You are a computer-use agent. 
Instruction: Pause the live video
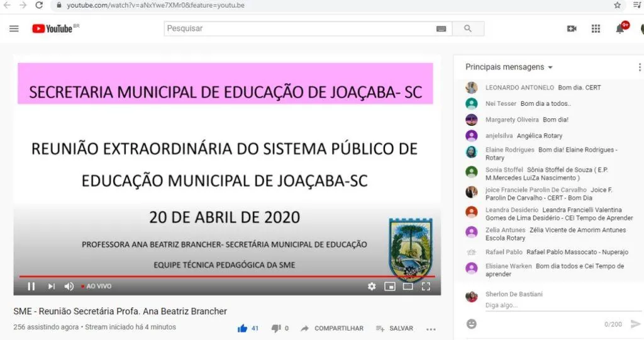[x=31, y=286]
